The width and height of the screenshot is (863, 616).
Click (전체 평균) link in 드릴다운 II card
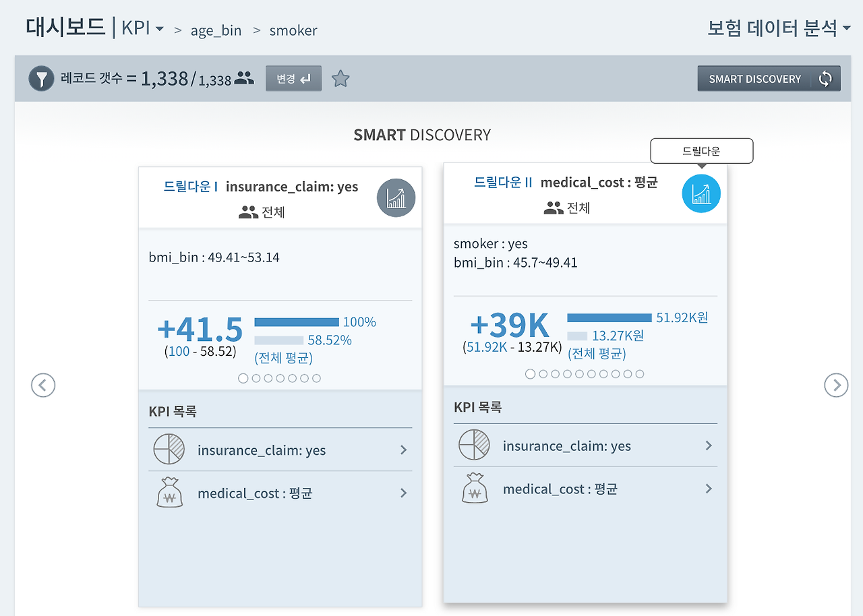pos(597,354)
